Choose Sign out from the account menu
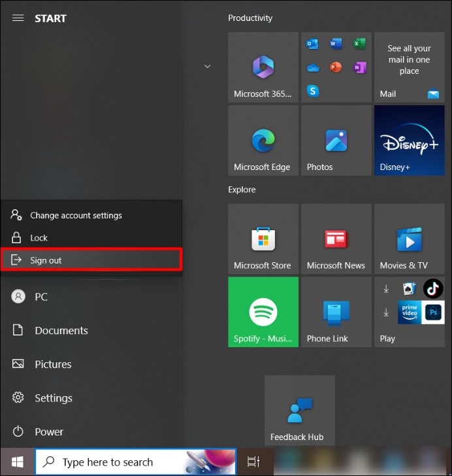The image size is (452, 476). pyautogui.click(x=91, y=260)
